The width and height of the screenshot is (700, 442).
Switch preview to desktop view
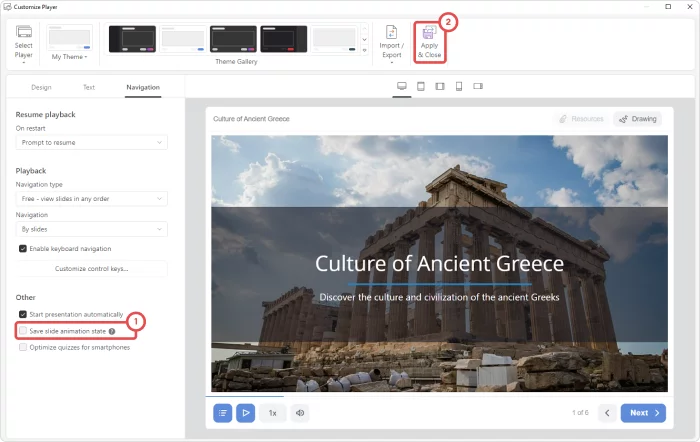click(402, 86)
